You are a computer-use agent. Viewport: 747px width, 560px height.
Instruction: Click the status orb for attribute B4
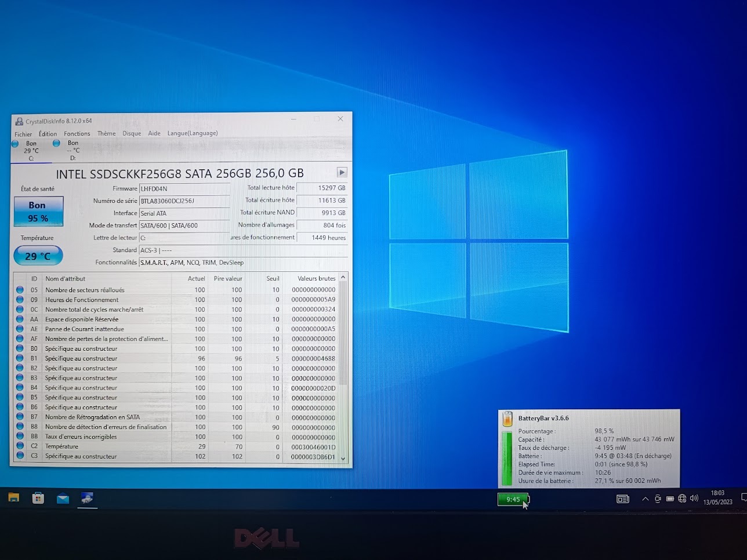pos(20,388)
